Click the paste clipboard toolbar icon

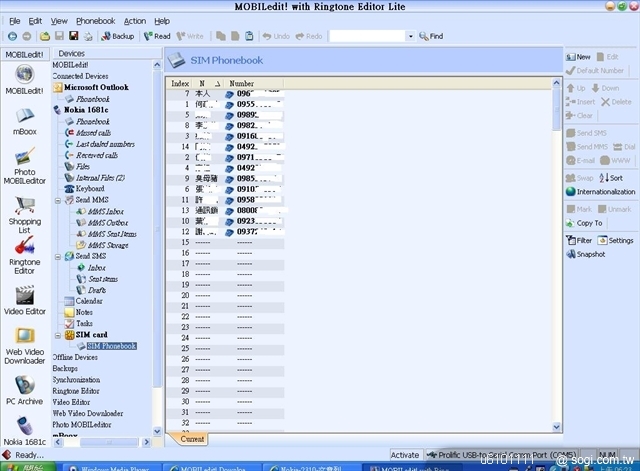249,36
